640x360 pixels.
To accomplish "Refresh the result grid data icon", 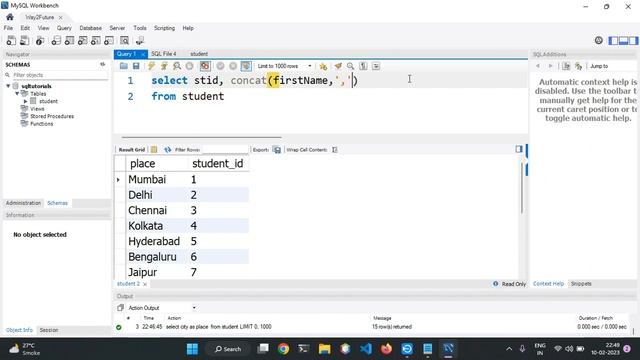I will (167, 150).
